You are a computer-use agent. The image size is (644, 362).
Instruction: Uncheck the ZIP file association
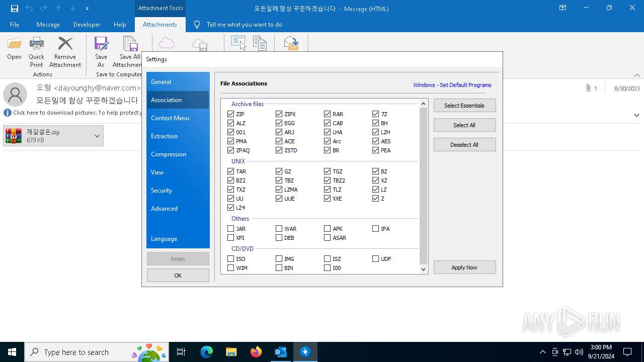tap(231, 114)
